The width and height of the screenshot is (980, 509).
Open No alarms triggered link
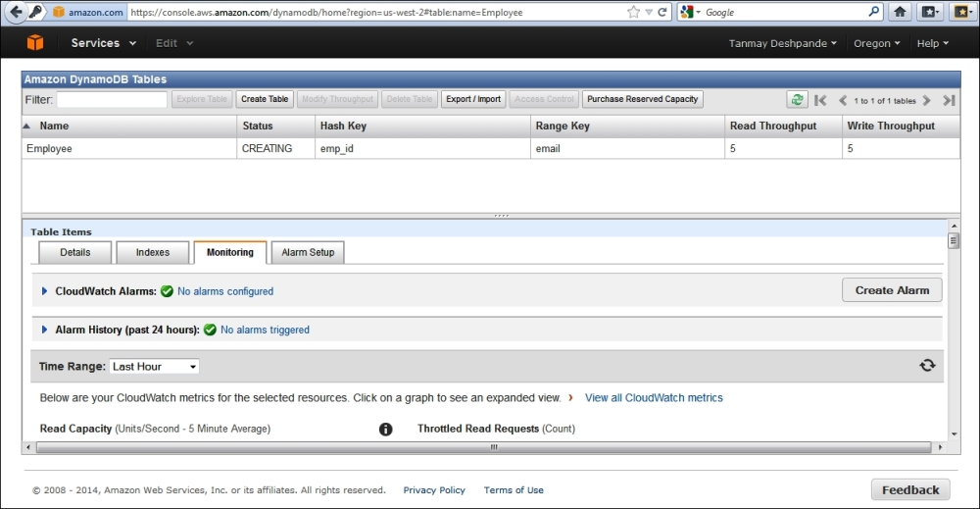click(265, 330)
